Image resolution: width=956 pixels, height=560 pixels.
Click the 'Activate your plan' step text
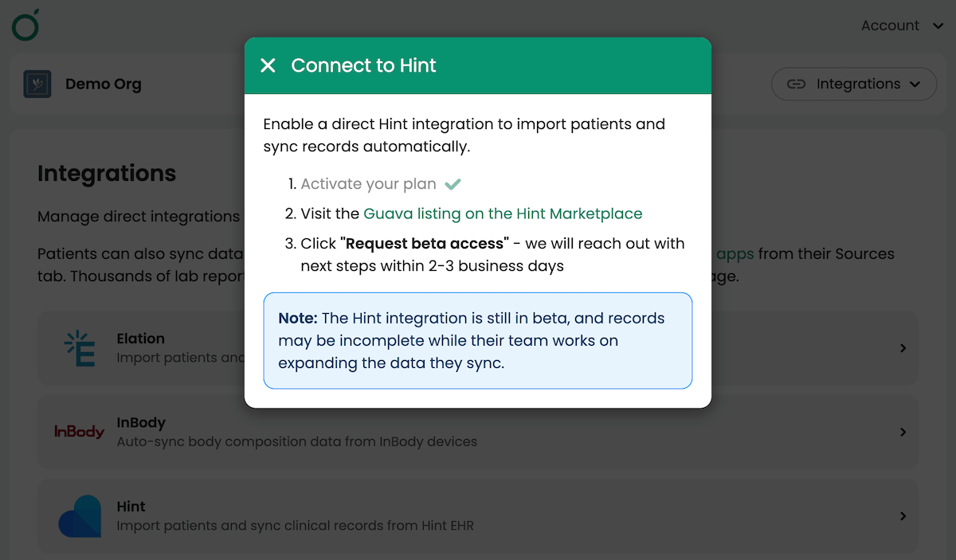(368, 184)
